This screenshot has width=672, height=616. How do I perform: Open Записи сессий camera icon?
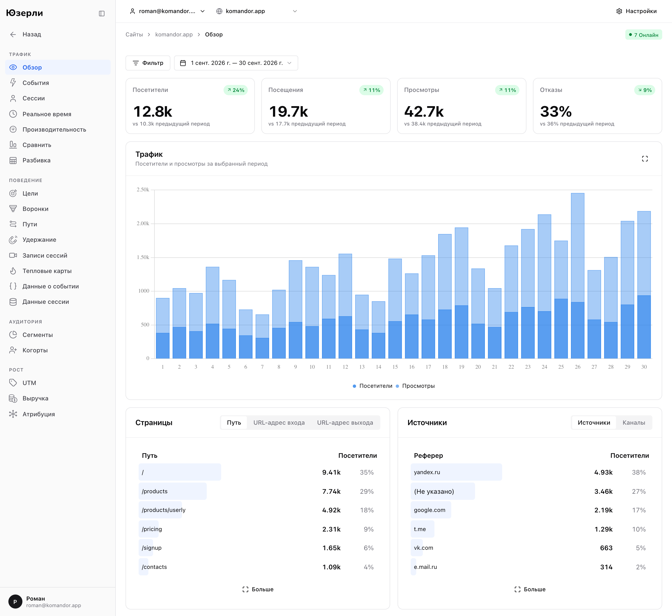[13, 255]
